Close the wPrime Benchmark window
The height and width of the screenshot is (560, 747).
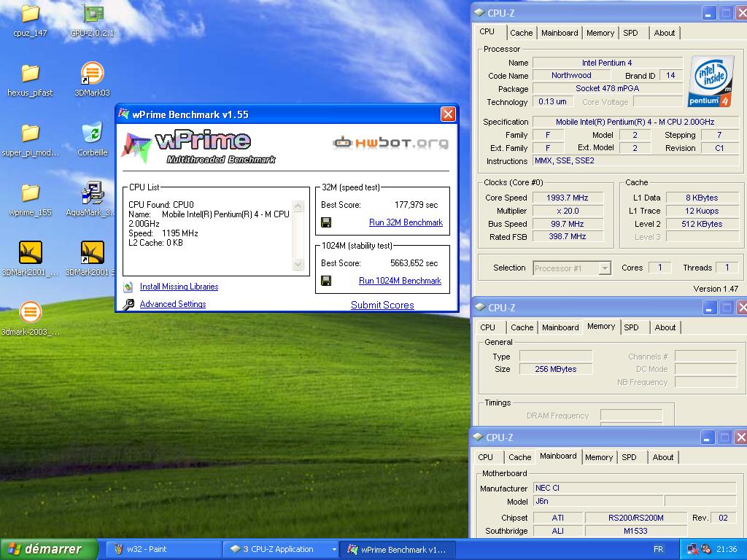[x=448, y=114]
